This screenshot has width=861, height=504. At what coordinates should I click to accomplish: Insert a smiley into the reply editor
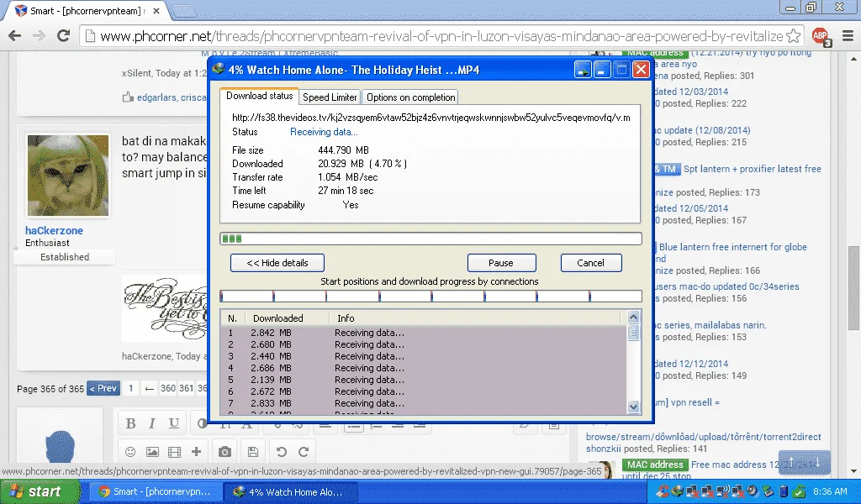click(130, 452)
